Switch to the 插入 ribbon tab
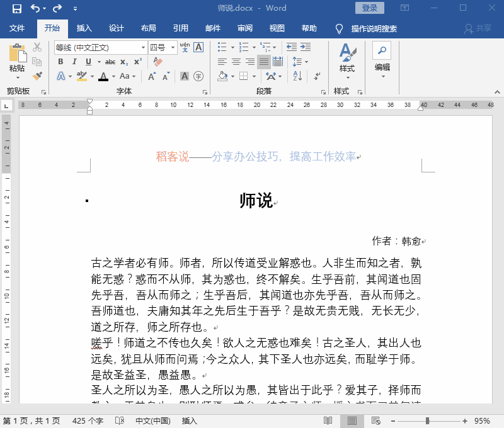 [x=85, y=28]
